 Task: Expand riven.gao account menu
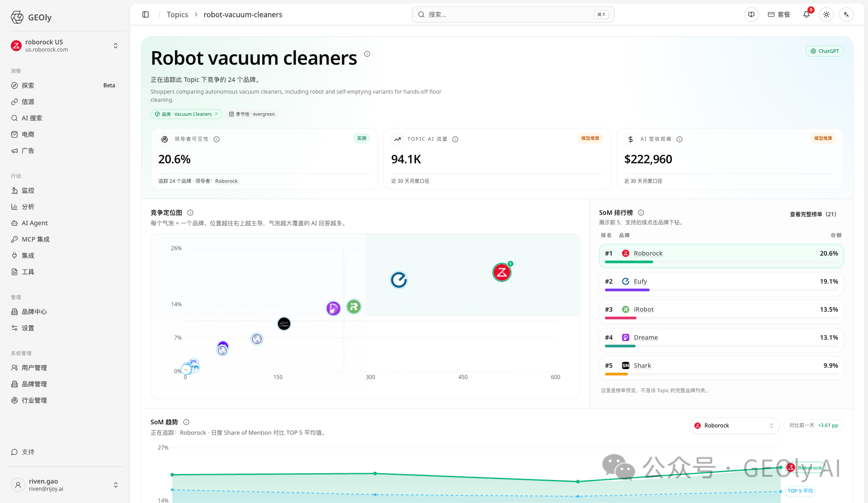click(65, 485)
